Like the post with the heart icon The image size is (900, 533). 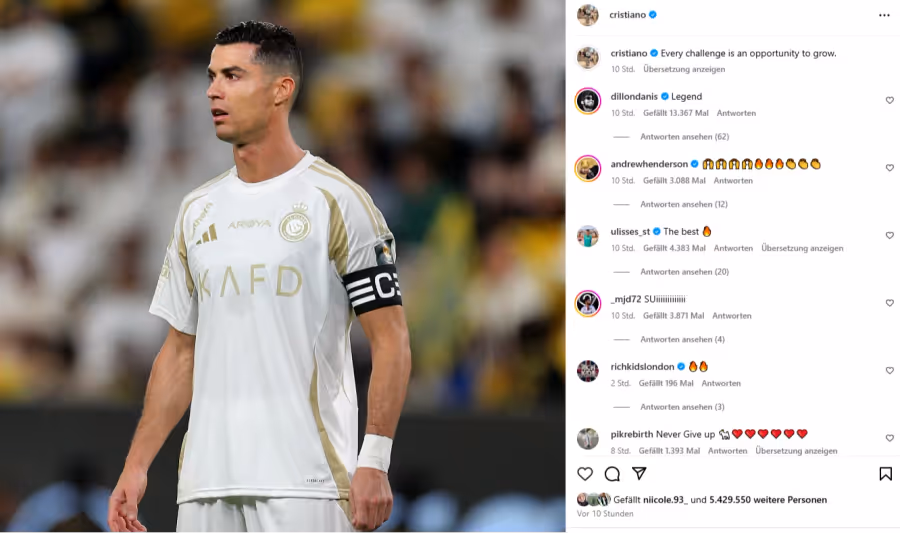point(585,474)
